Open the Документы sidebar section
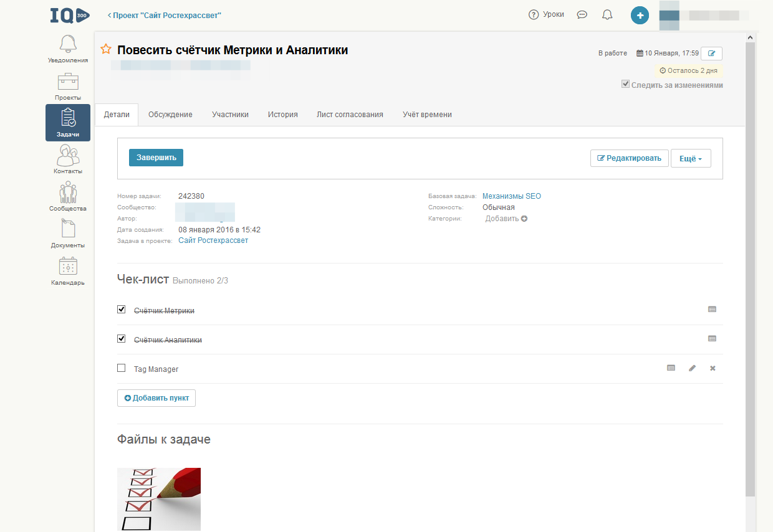773x532 pixels. [x=68, y=234]
